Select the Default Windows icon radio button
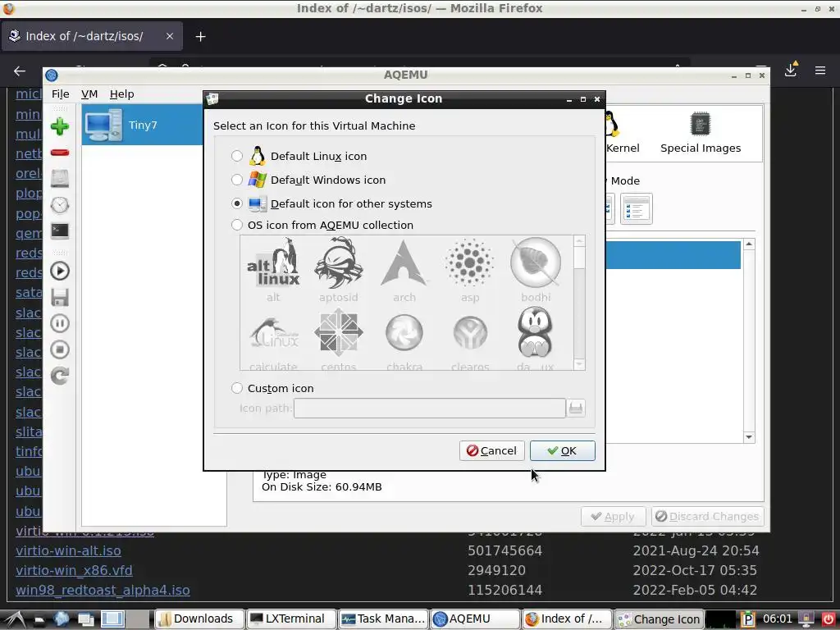Screen dimensions: 840x630 (x=237, y=180)
